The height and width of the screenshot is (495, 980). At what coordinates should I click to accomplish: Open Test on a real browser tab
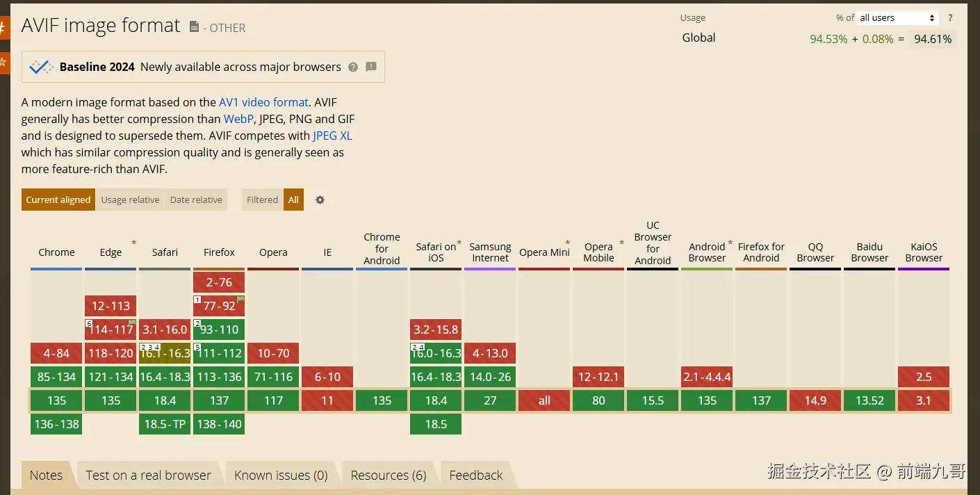pyautogui.click(x=149, y=476)
